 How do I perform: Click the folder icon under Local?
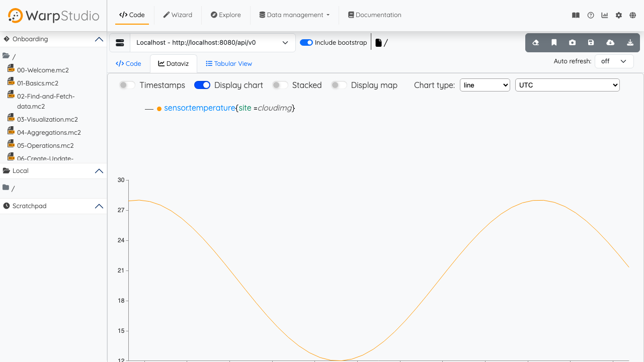pyautogui.click(x=6, y=188)
